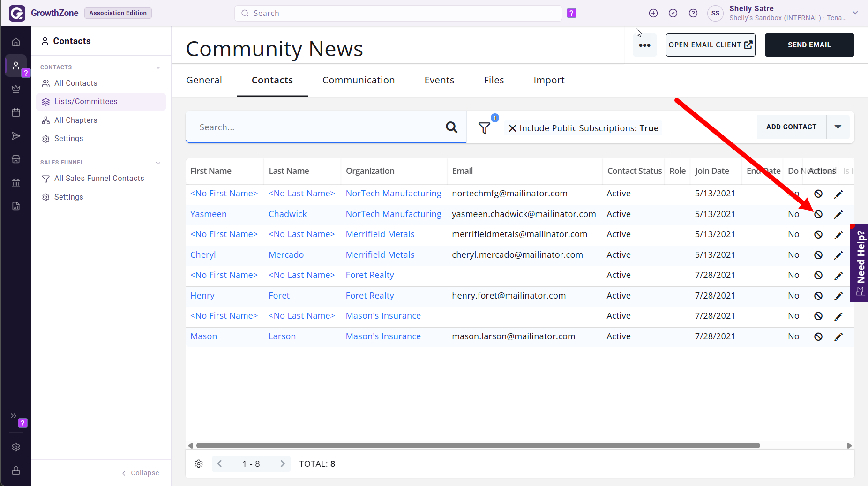Open the table settings gear icon
Viewport: 868px width, 486px height.
click(199, 464)
